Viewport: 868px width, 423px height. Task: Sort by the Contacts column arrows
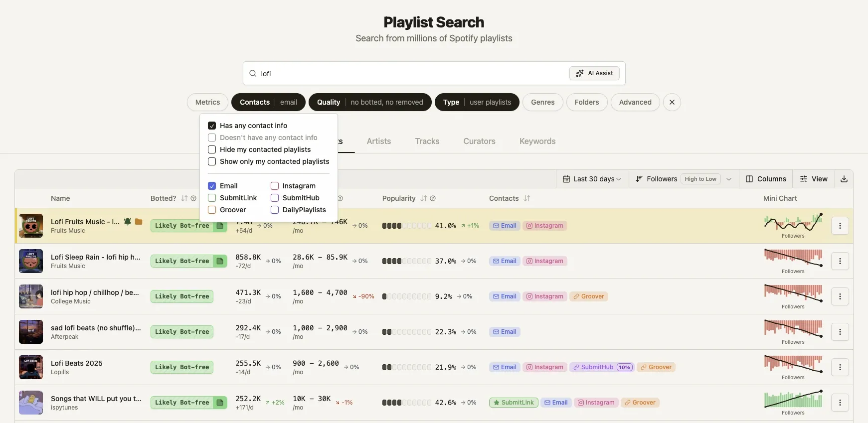[x=527, y=198]
